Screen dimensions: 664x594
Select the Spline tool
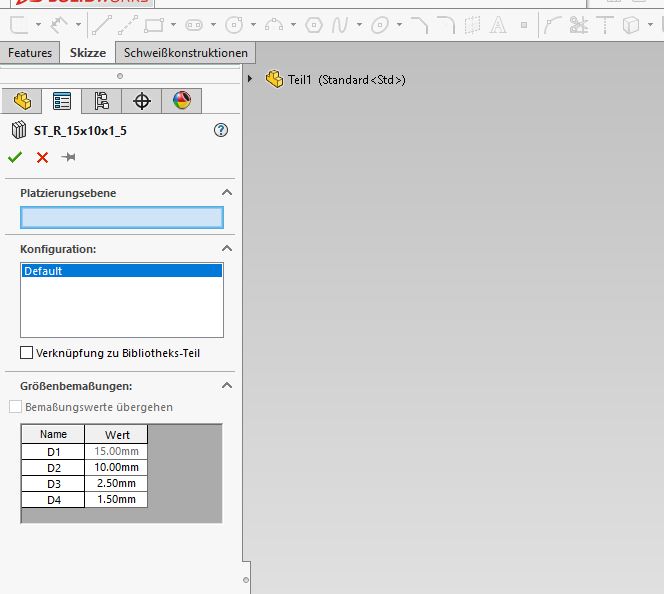pos(340,25)
